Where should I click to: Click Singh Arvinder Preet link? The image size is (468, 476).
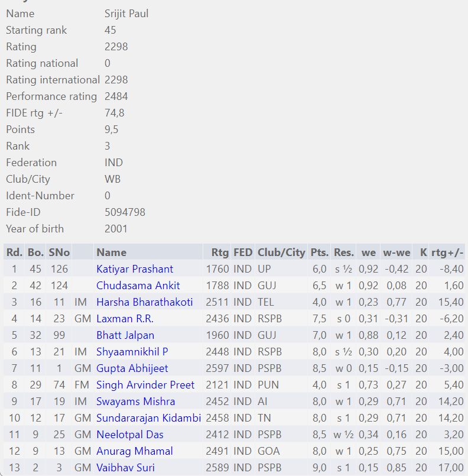point(145,385)
